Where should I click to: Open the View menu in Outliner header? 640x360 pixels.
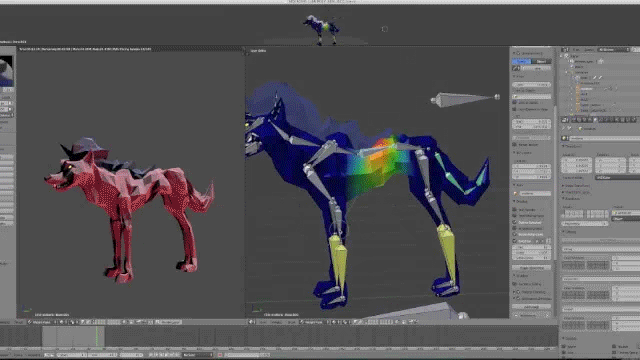[576, 50]
